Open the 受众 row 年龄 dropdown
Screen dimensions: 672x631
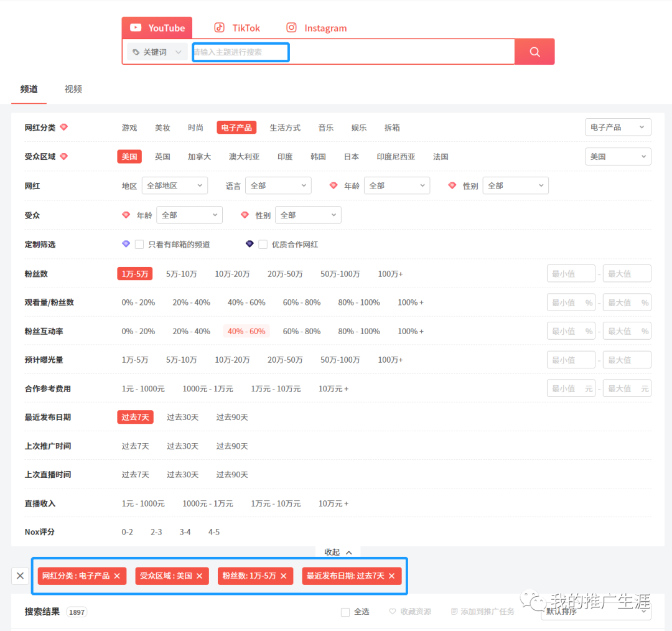click(x=189, y=215)
